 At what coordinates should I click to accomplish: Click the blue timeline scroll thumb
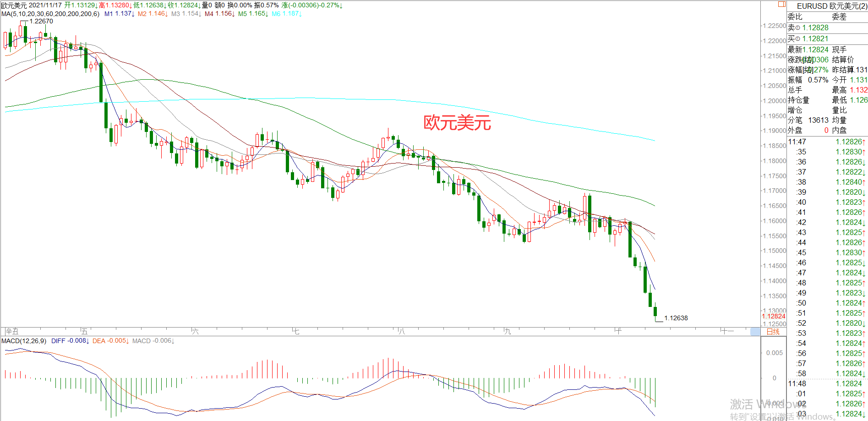755,332
